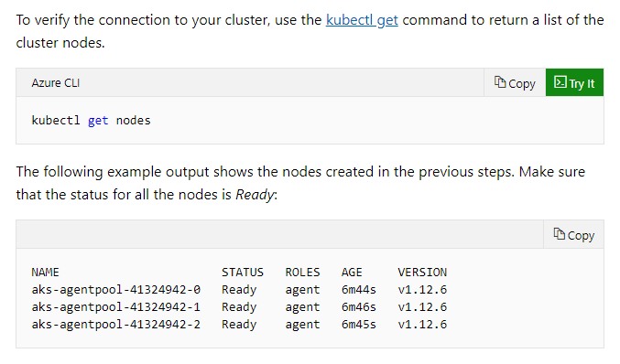Viewport: 620px width, 364px height.
Task: Click the STATUS column header in output
Action: coord(243,273)
